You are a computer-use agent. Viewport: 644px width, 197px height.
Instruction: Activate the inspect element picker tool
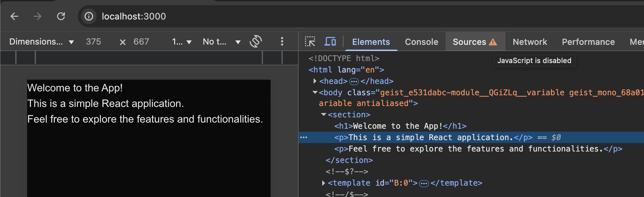[x=310, y=42]
